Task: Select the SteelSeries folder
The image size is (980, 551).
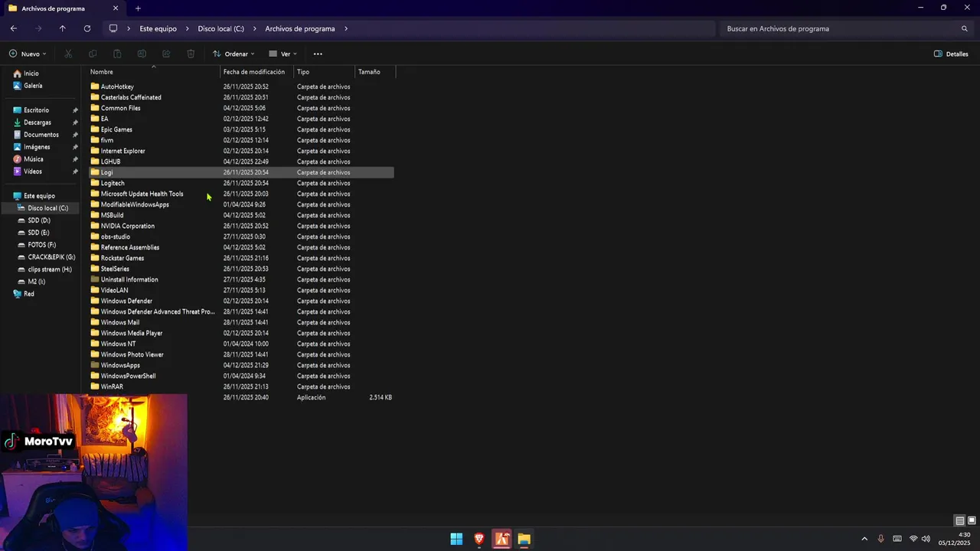Action: (115, 269)
